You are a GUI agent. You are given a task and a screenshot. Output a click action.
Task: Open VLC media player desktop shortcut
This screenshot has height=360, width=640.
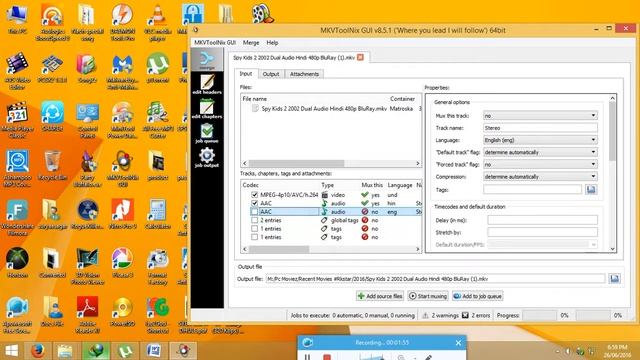158,23
